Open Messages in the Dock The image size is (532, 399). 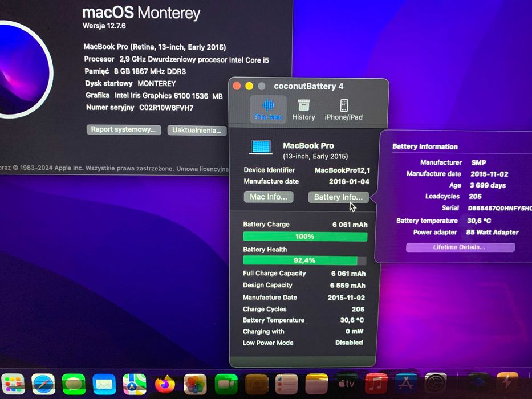(74, 384)
